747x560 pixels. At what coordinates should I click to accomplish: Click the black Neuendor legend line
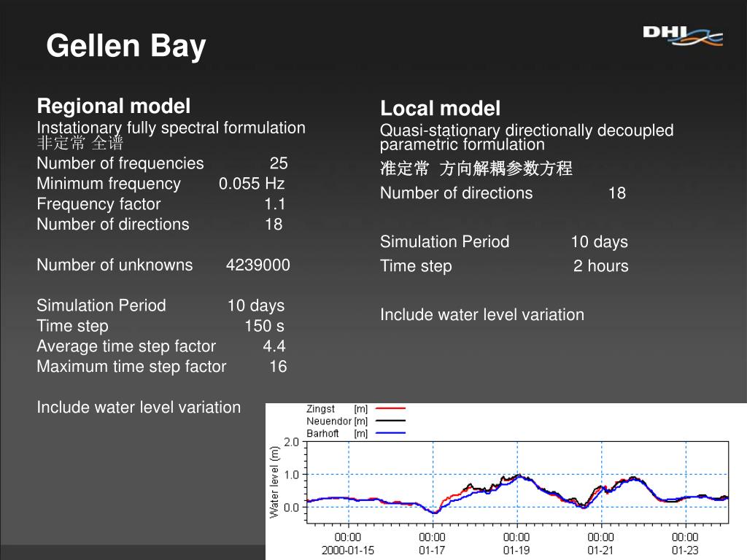pos(391,421)
